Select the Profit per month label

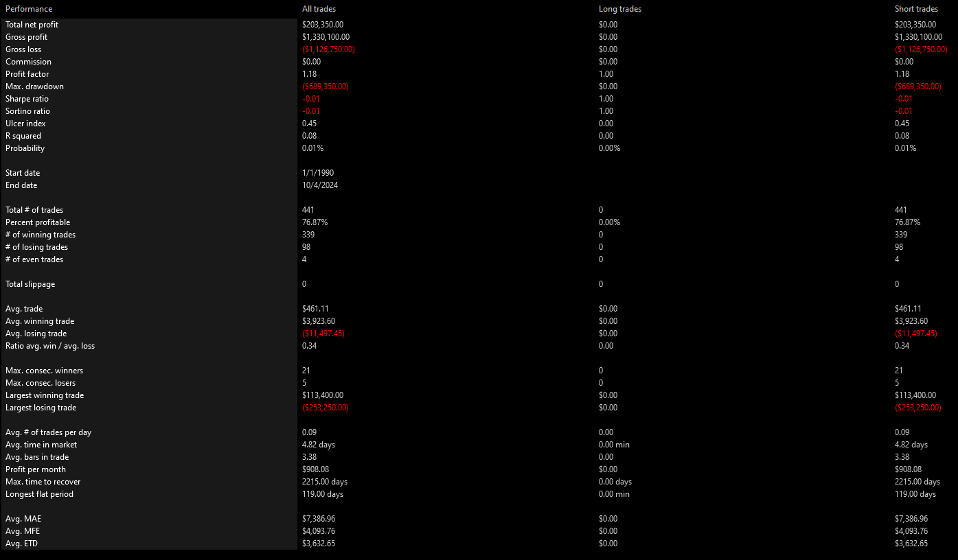[x=36, y=469]
